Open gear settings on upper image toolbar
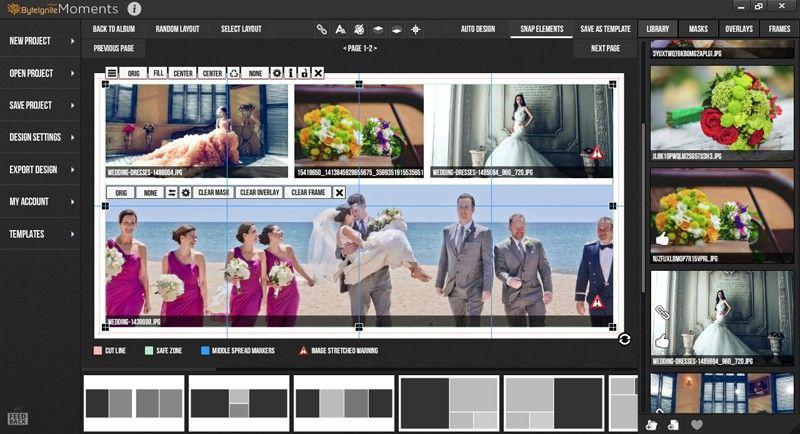Image resolution: width=800 pixels, height=434 pixels. (277, 73)
